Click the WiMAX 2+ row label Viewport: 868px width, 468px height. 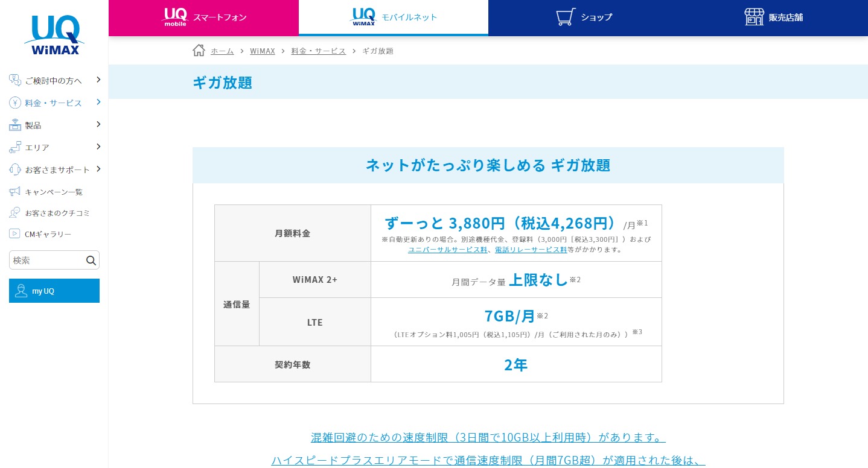pos(315,279)
